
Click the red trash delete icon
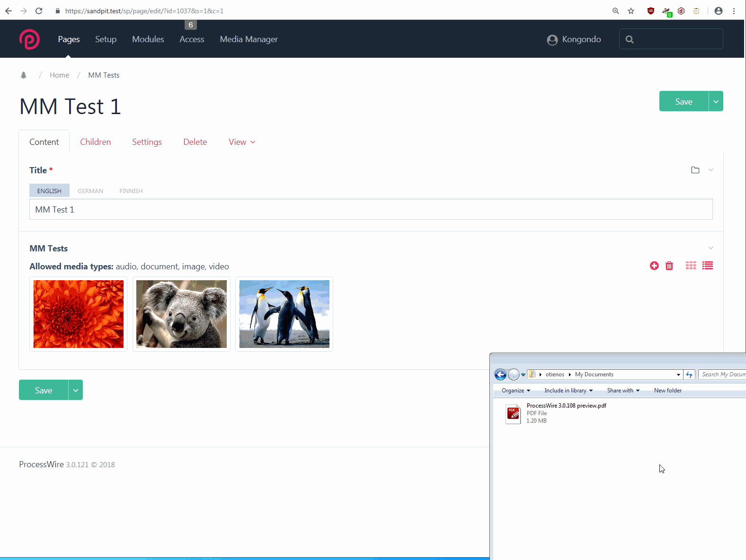(669, 266)
